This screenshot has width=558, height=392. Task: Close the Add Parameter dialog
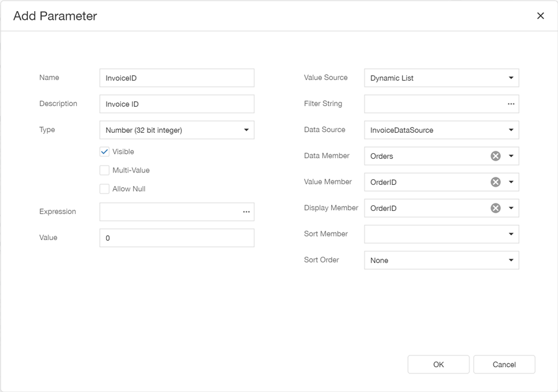point(540,16)
